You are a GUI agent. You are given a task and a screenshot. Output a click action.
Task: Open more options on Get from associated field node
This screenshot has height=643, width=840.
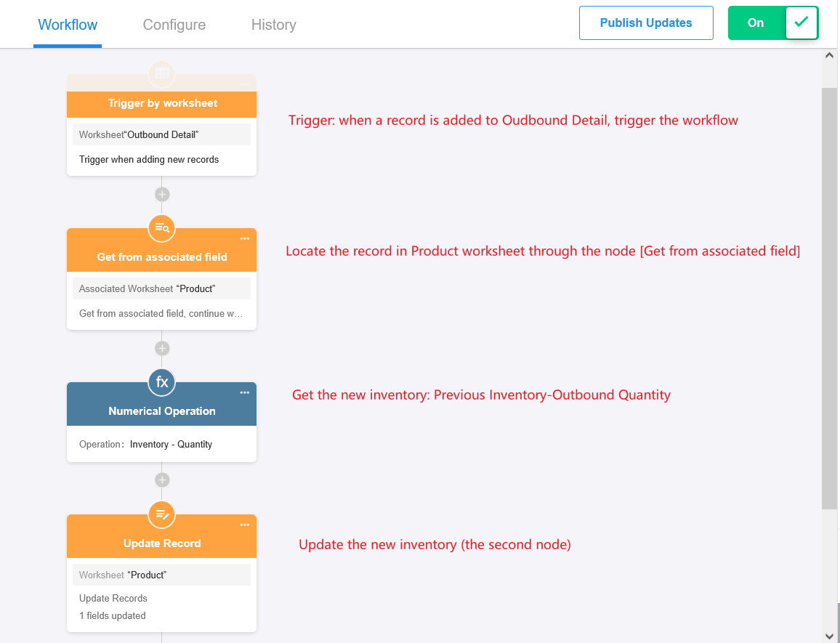pos(245,239)
